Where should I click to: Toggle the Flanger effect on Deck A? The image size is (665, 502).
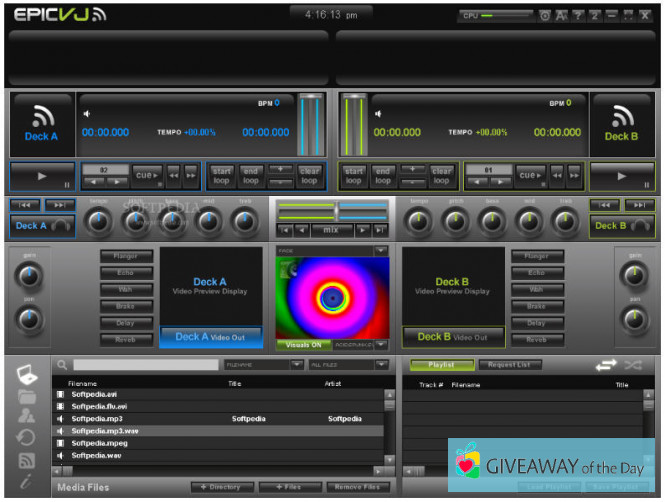click(x=126, y=256)
